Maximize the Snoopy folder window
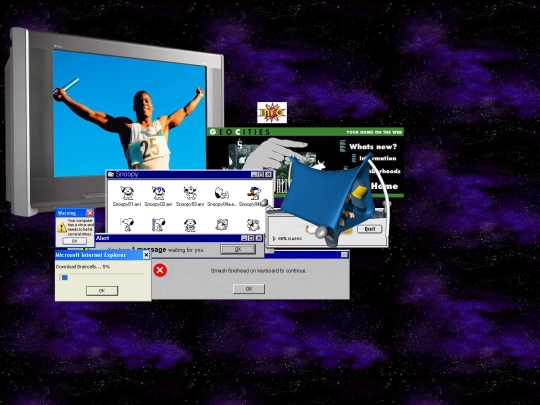Image resolution: width=540 pixels, height=405 pixels. (x=261, y=175)
